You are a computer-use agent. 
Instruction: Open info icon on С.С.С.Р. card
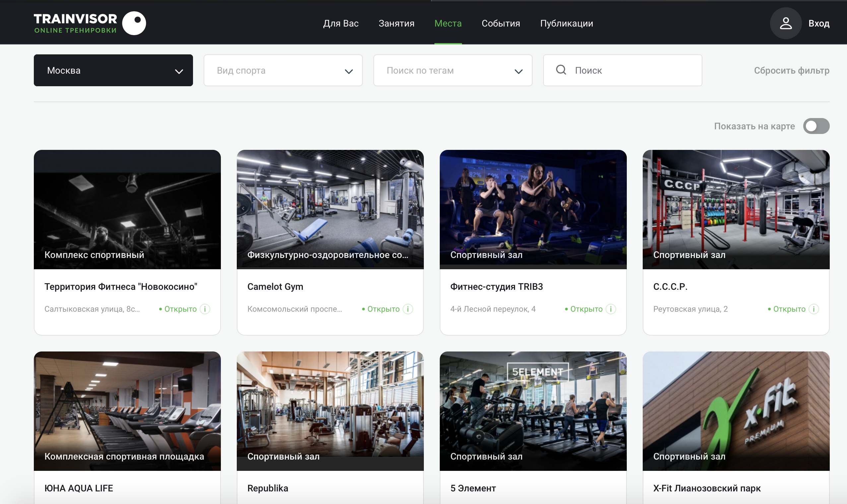click(x=814, y=309)
